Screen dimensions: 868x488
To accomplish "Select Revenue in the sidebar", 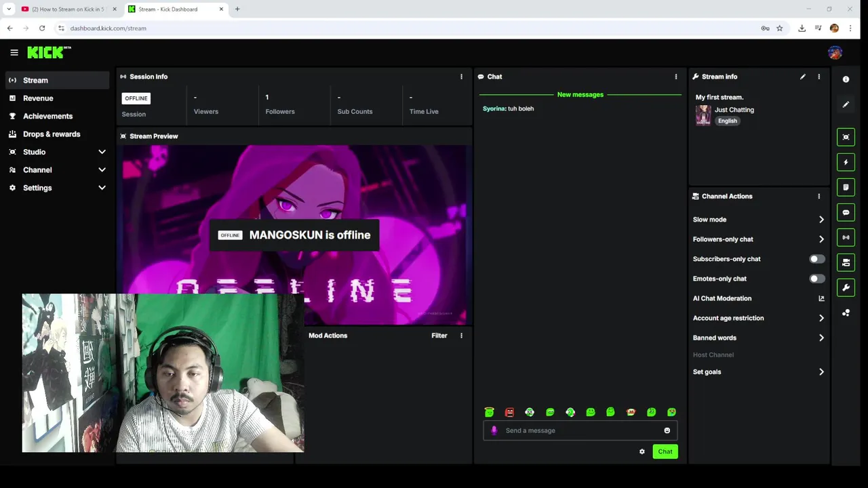I will click(x=56, y=98).
